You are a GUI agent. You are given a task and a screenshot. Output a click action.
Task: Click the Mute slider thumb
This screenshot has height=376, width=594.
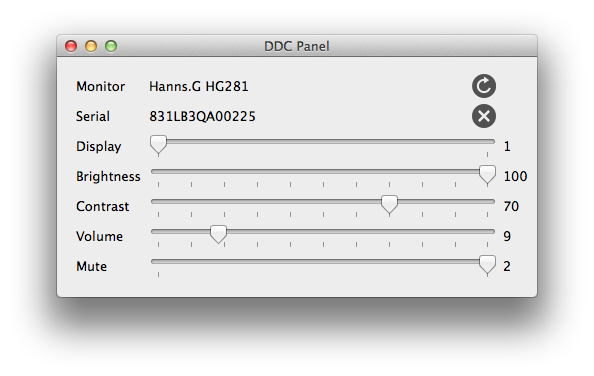[x=487, y=264]
